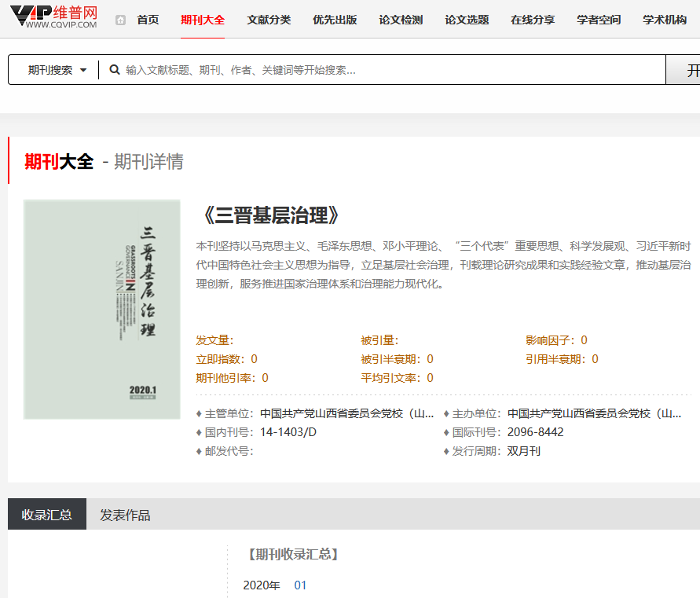Click the 国际刊号 value 2096-8442
This screenshot has height=598, width=700.
(535, 432)
